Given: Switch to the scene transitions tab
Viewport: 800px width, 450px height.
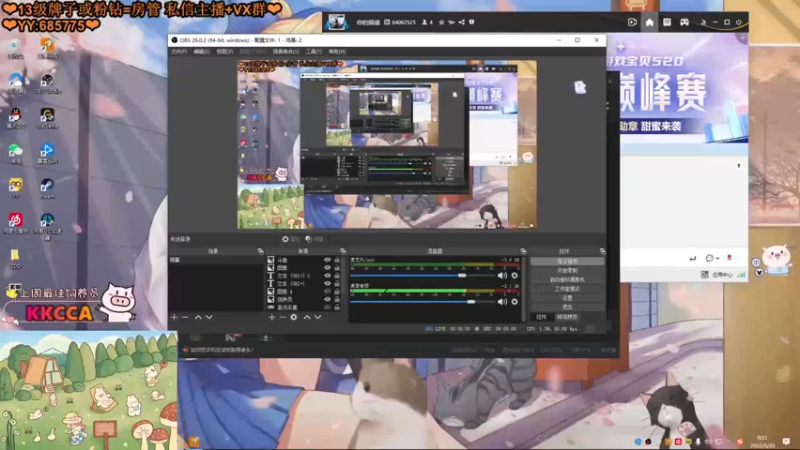Looking at the screenshot, I should (x=567, y=317).
